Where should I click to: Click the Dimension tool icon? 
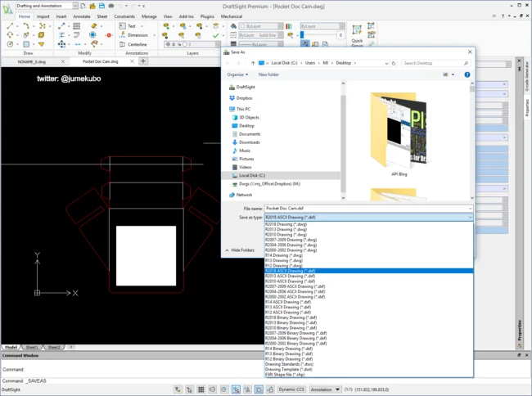[121, 35]
